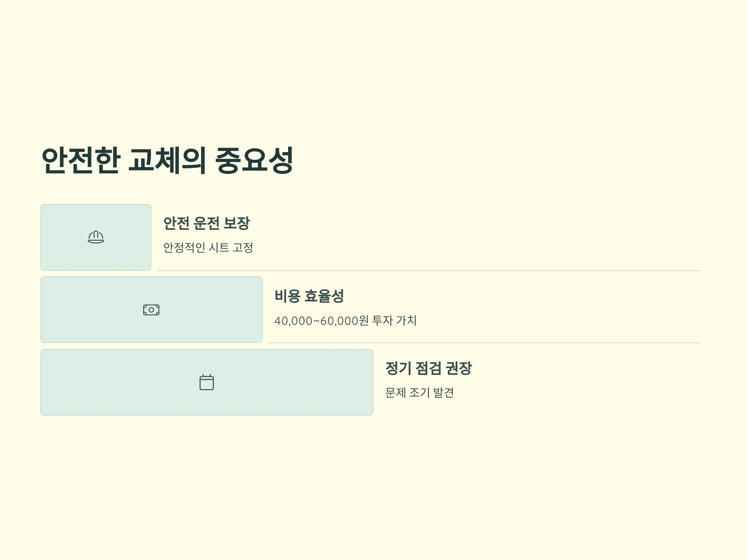Click the hard hat safety icon
747x560 pixels.
click(96, 237)
